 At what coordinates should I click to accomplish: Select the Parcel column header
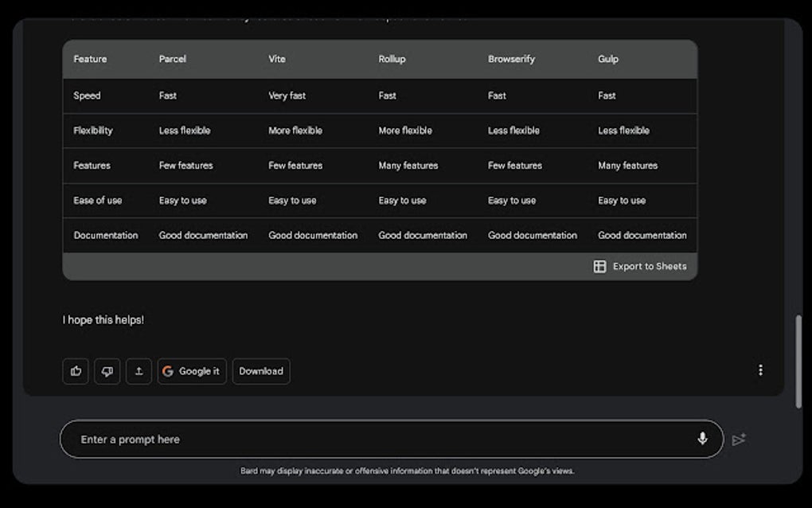173,59
